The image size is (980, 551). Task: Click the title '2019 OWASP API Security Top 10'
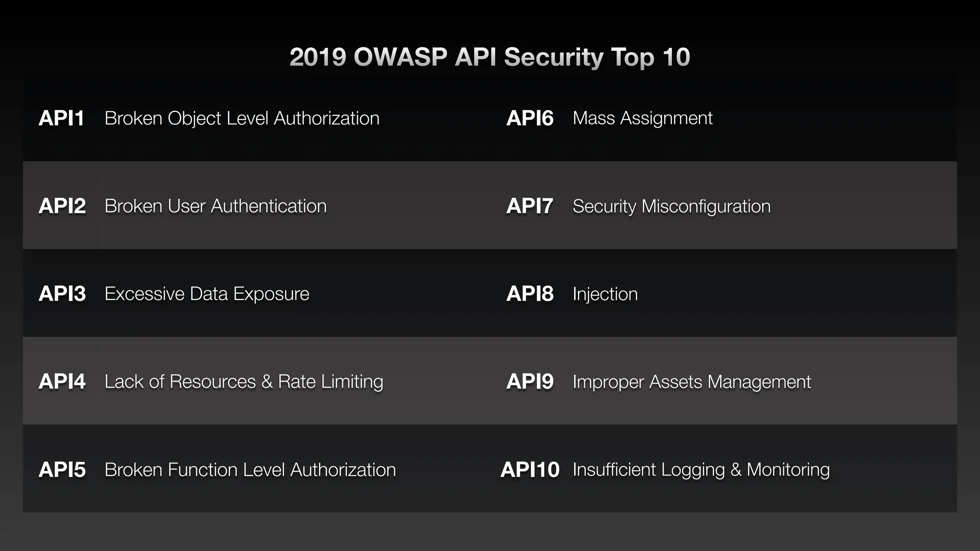[x=490, y=57]
